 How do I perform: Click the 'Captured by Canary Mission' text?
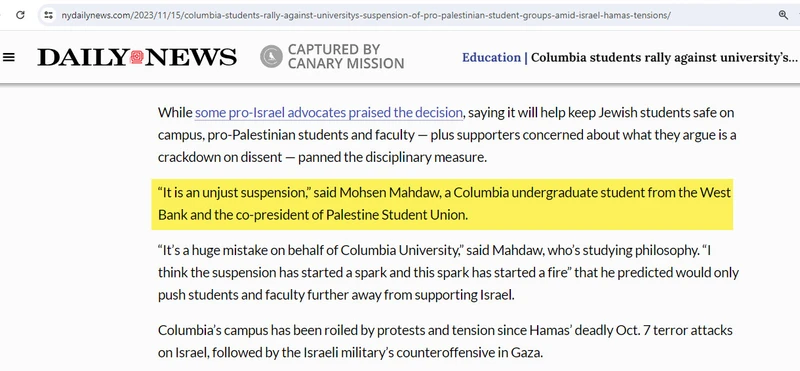[x=345, y=56]
